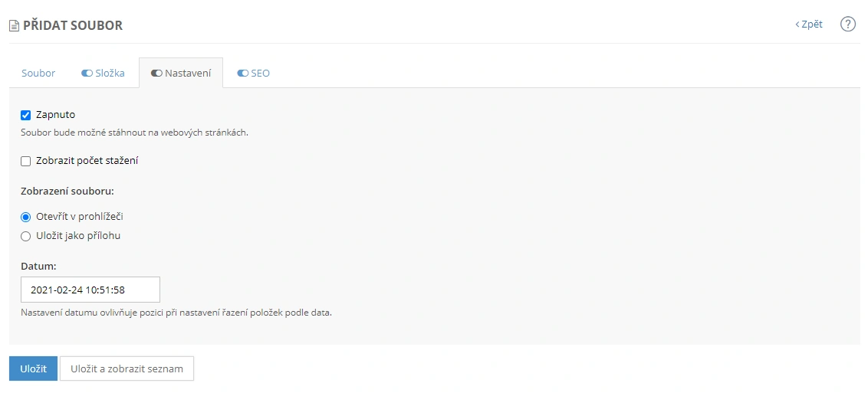Click the PŘIDAT SOUBOR page heading

pos(73,26)
